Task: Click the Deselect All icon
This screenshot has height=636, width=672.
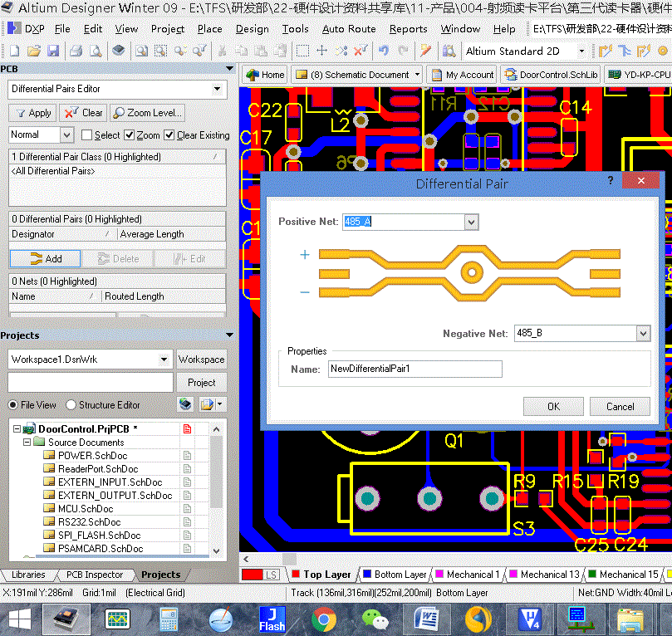Action: click(x=341, y=51)
